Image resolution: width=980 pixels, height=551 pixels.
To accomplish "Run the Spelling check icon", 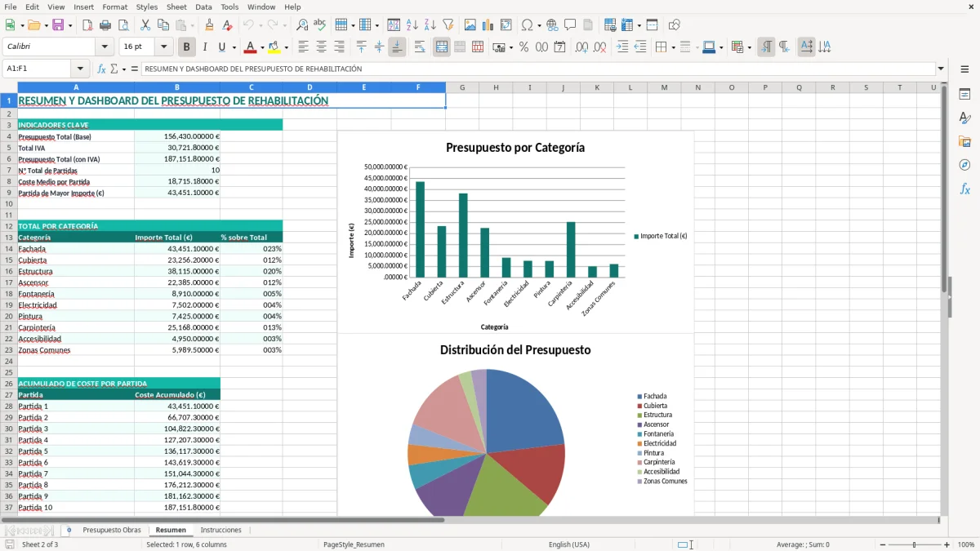I will pyautogui.click(x=320, y=25).
